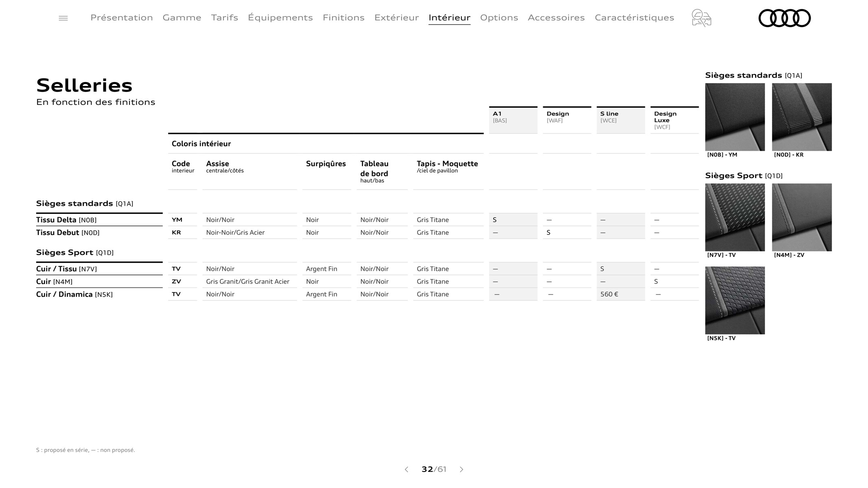Click the Cuir [N4M] row label

(54, 281)
